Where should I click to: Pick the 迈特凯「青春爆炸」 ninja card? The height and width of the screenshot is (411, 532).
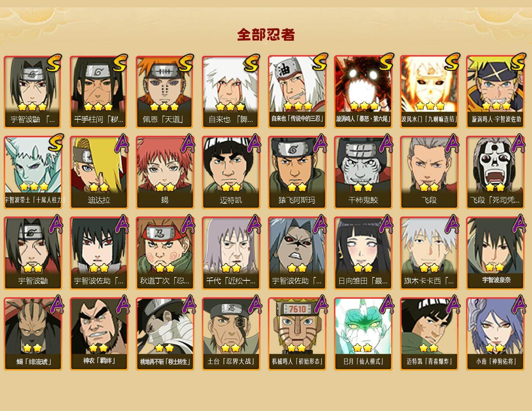click(x=429, y=334)
